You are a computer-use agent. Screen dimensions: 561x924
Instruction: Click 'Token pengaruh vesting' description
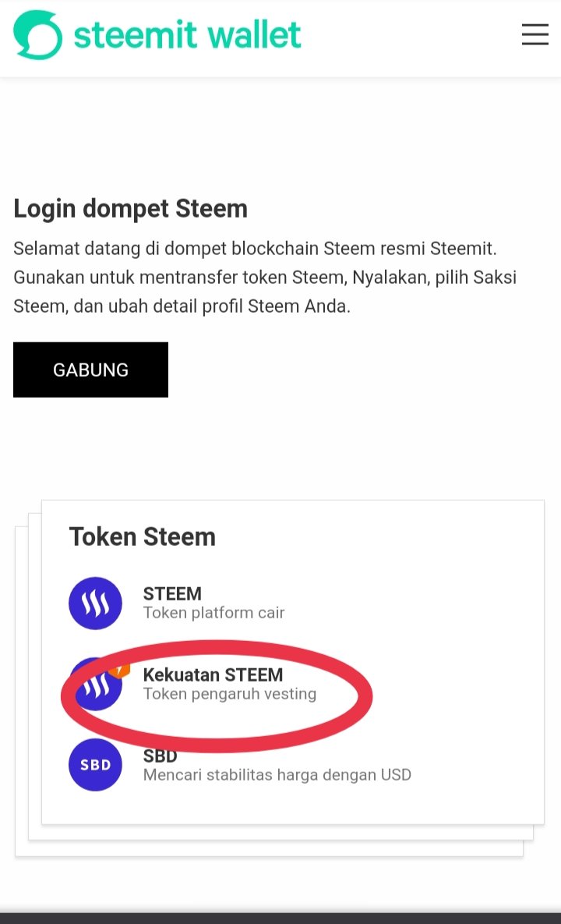click(230, 694)
